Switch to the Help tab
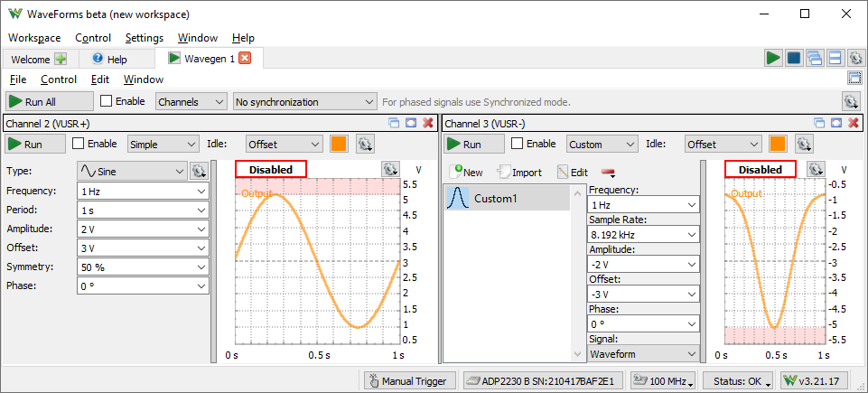This screenshot has width=868, height=393. click(110, 59)
